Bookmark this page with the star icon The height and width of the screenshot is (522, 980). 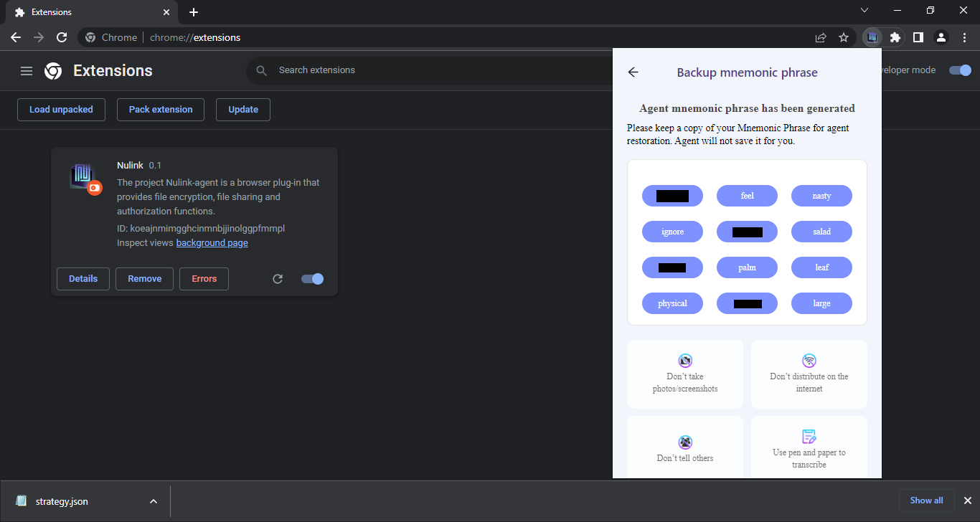point(844,37)
